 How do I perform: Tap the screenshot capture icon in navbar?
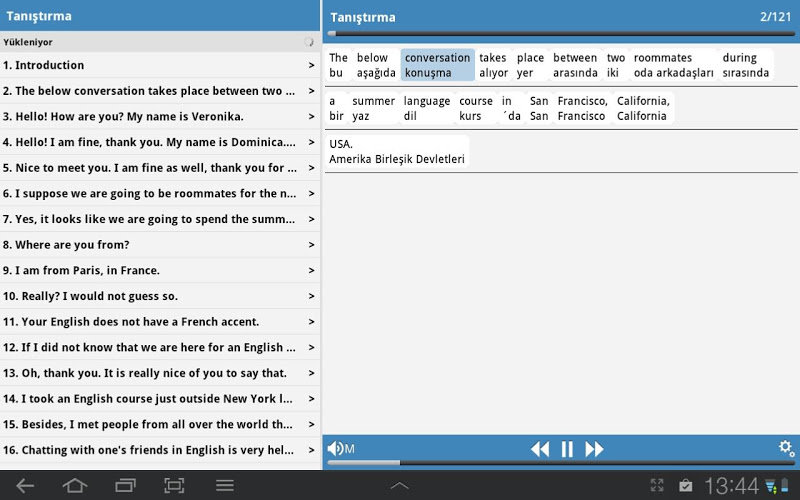coord(175,486)
